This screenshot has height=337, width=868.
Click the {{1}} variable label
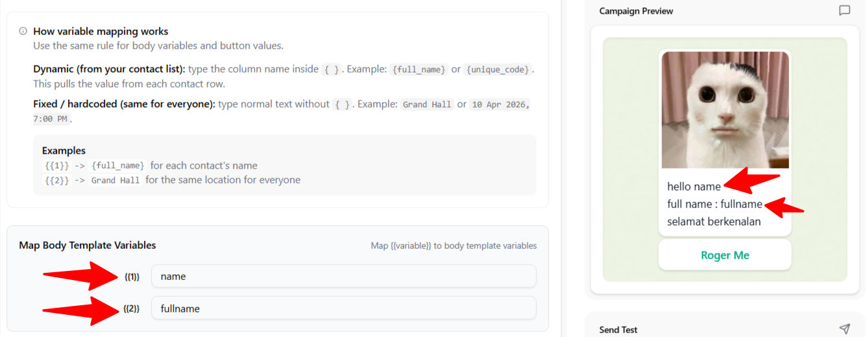(132, 277)
